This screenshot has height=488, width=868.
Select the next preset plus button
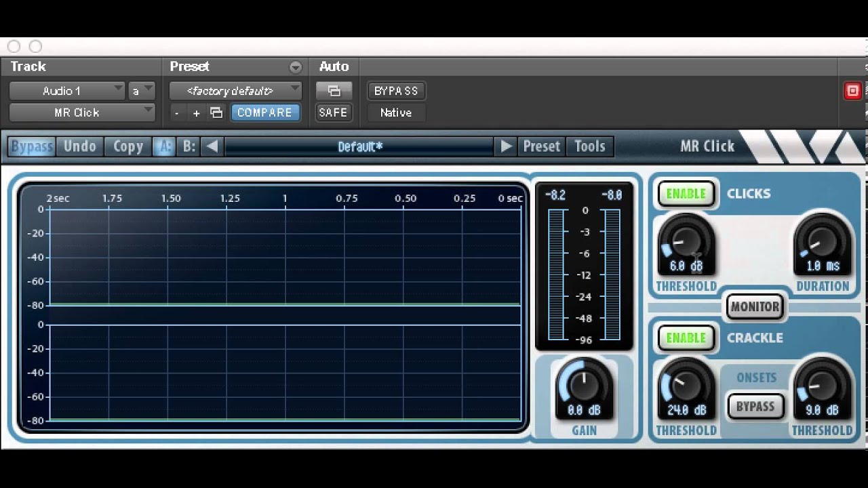tap(196, 113)
